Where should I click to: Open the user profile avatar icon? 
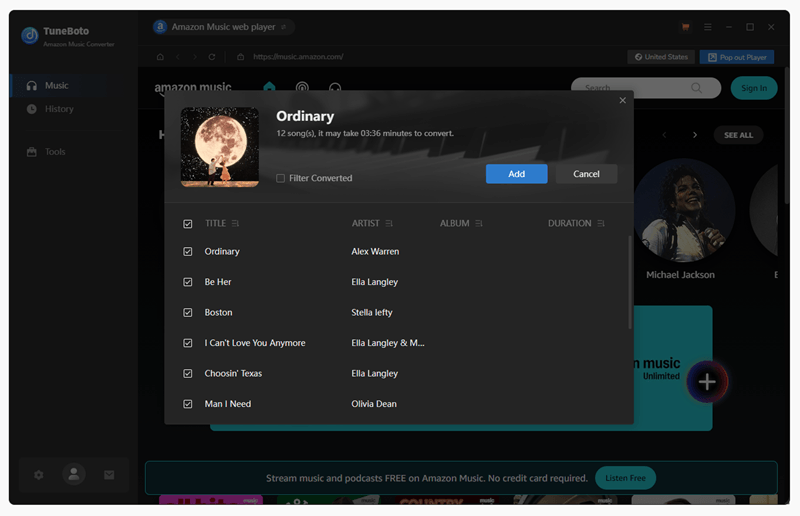click(x=73, y=474)
